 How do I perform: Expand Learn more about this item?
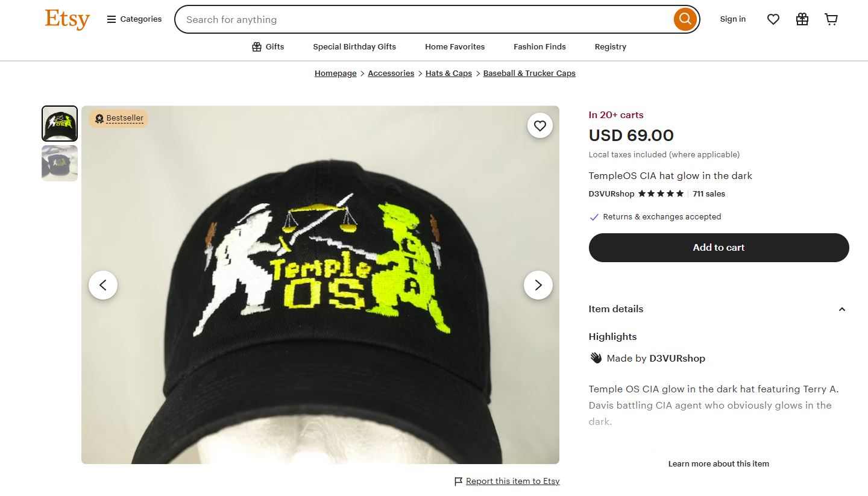click(x=719, y=463)
